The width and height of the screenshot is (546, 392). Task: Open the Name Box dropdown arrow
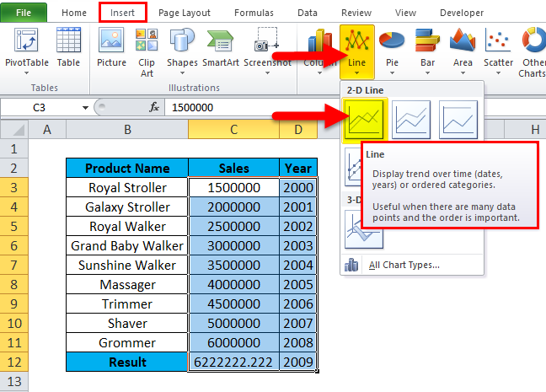(85, 108)
